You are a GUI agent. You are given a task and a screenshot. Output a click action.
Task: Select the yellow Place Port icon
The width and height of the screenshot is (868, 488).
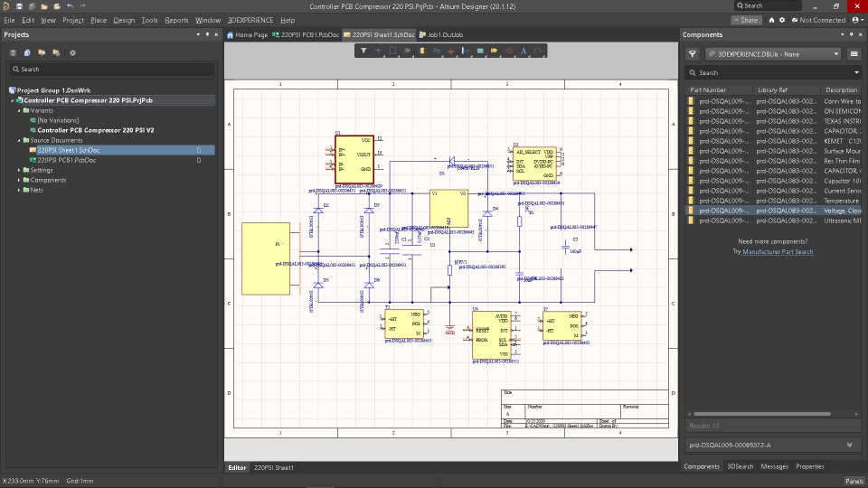click(495, 51)
